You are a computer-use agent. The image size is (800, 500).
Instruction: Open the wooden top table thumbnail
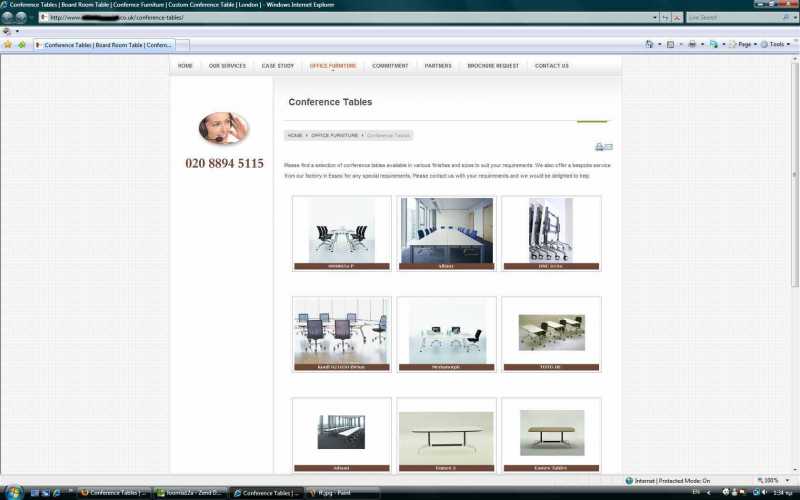(551, 435)
